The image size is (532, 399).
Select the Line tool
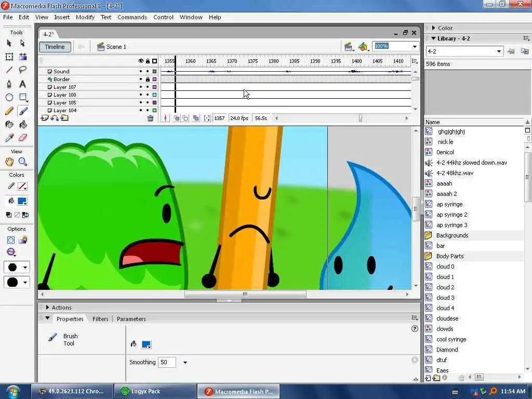click(9, 70)
